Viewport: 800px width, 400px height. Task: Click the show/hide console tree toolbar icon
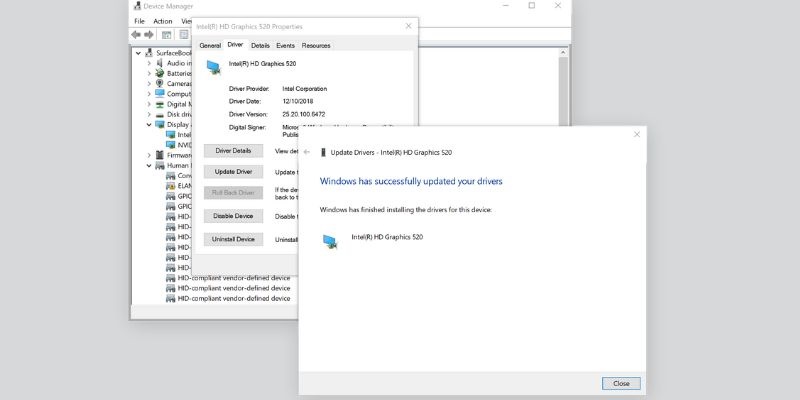(166, 35)
